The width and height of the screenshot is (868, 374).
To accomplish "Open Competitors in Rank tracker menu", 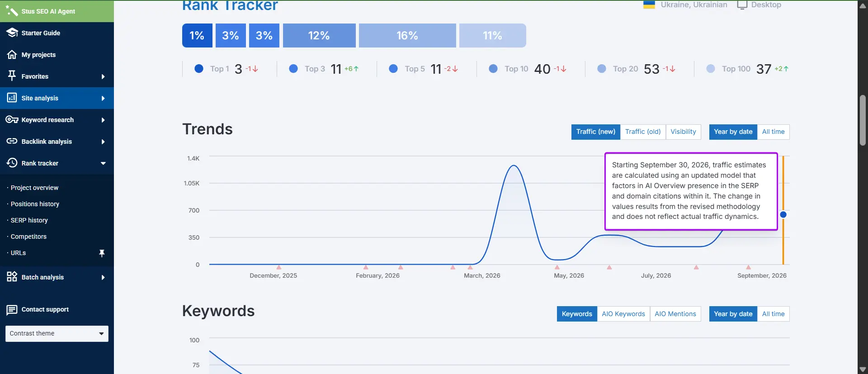I will click(x=28, y=237).
